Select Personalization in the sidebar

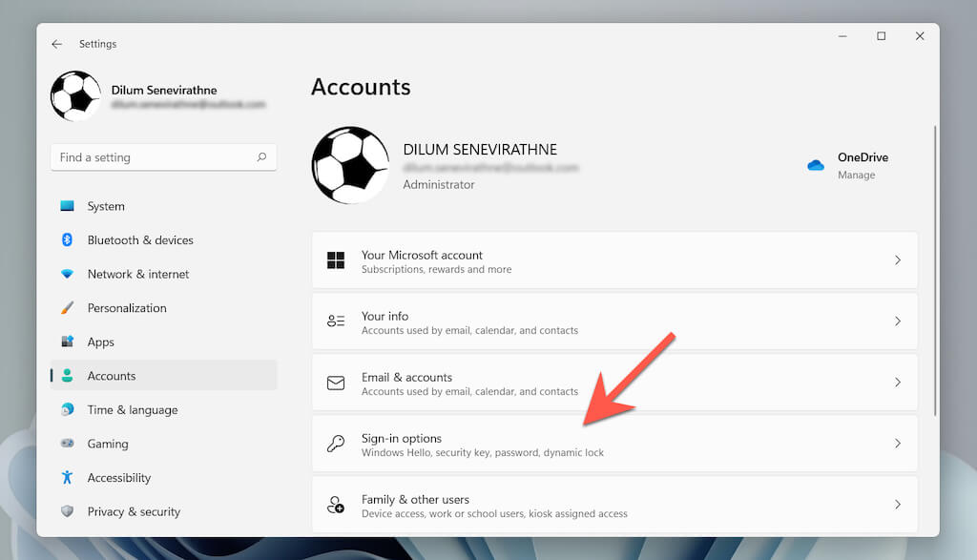(164, 308)
